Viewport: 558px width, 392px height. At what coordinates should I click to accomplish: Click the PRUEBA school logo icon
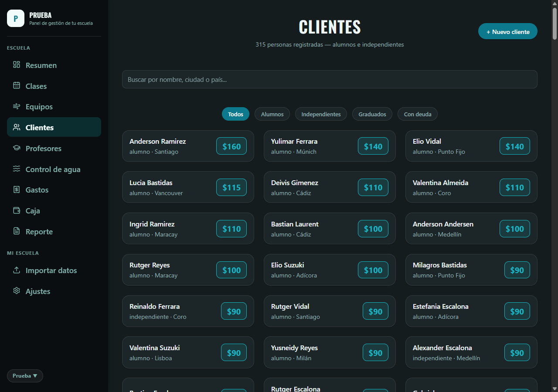[x=16, y=18]
